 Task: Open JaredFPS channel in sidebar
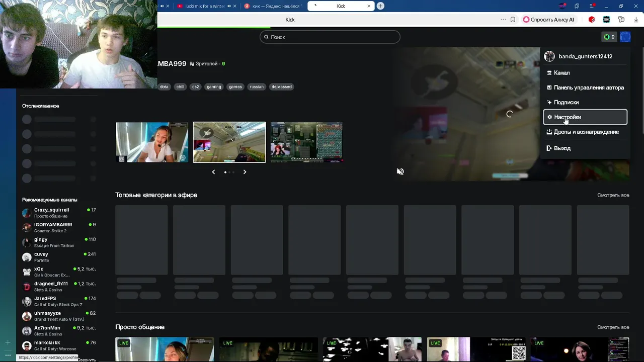click(x=59, y=301)
